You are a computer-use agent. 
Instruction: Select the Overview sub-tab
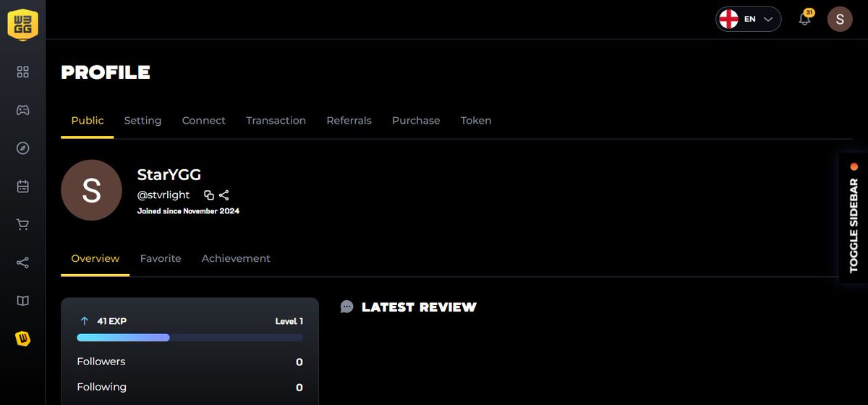pyautogui.click(x=95, y=259)
